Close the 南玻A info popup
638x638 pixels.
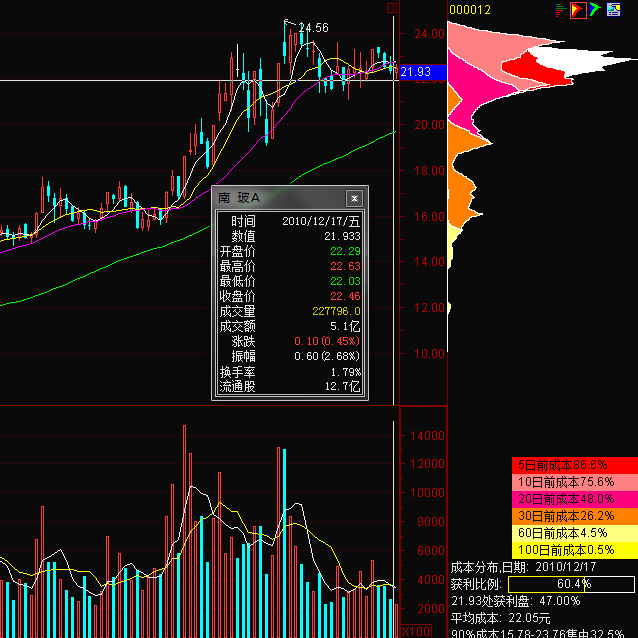tap(354, 198)
